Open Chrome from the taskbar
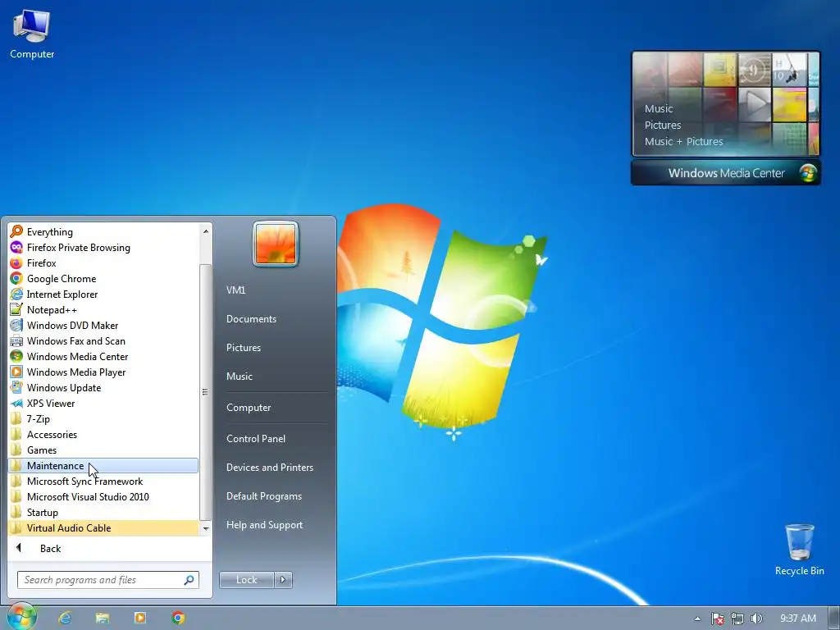The height and width of the screenshot is (630, 840). tap(178, 618)
